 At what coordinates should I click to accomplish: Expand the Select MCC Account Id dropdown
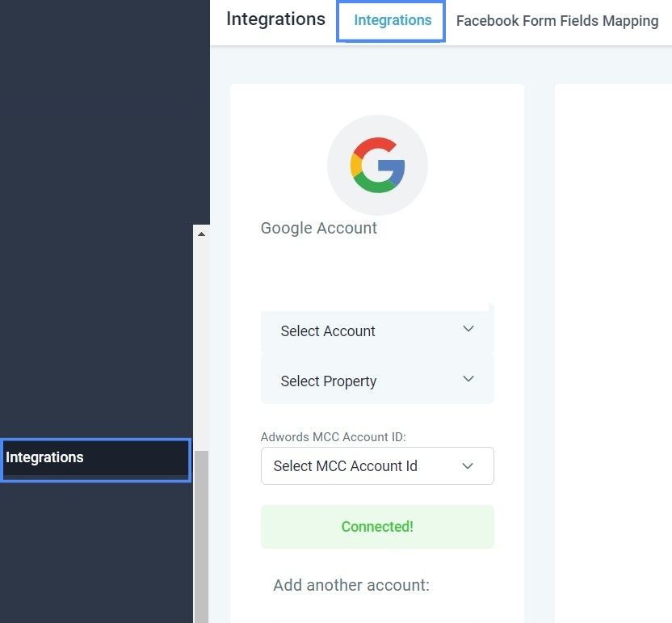(377, 465)
